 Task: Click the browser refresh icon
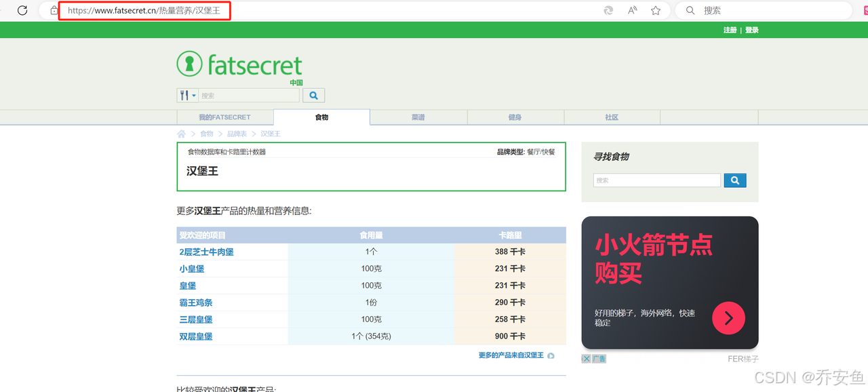[x=22, y=10]
